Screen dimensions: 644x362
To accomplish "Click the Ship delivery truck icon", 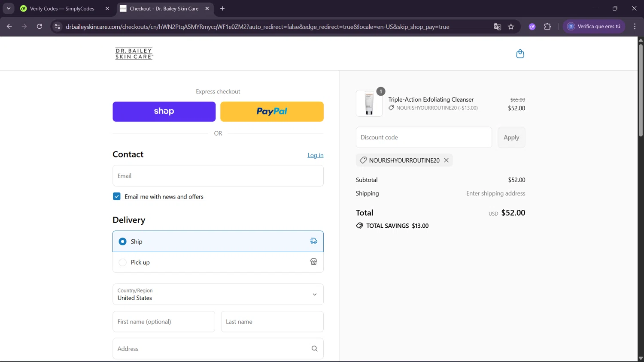I will coord(314,241).
